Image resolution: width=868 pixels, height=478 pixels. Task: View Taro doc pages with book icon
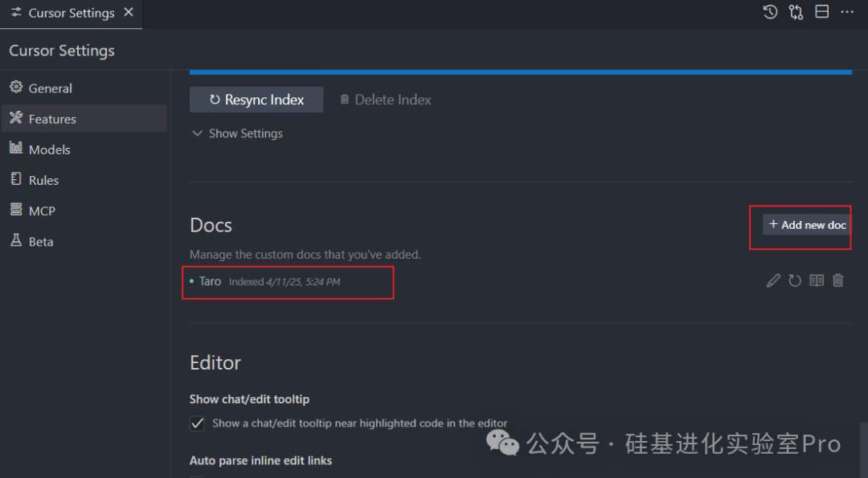pyautogui.click(x=817, y=280)
